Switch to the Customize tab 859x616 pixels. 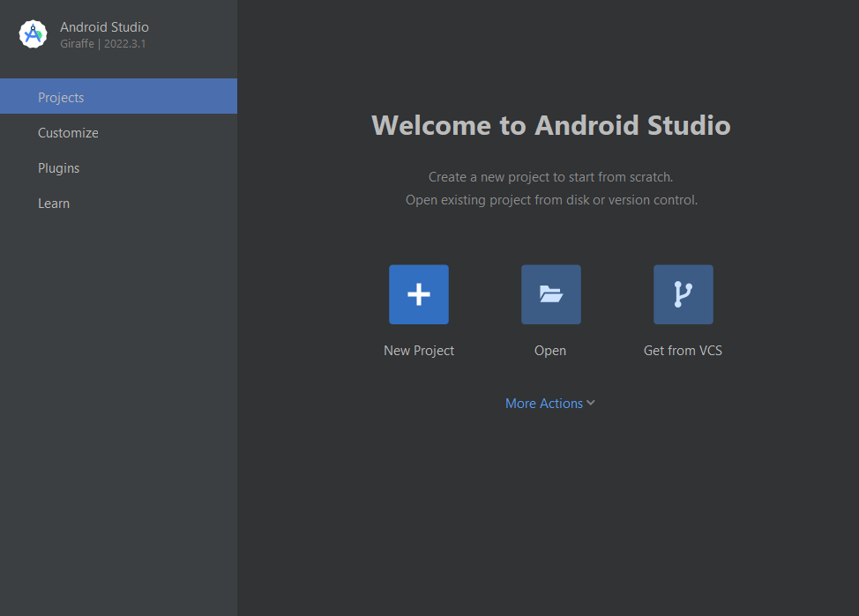coord(68,133)
